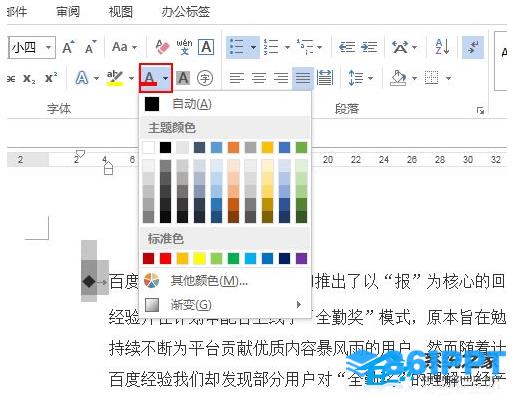The image size is (516, 397).
Task: Open paragraph settings dialog launcher
Action: pos(480,110)
